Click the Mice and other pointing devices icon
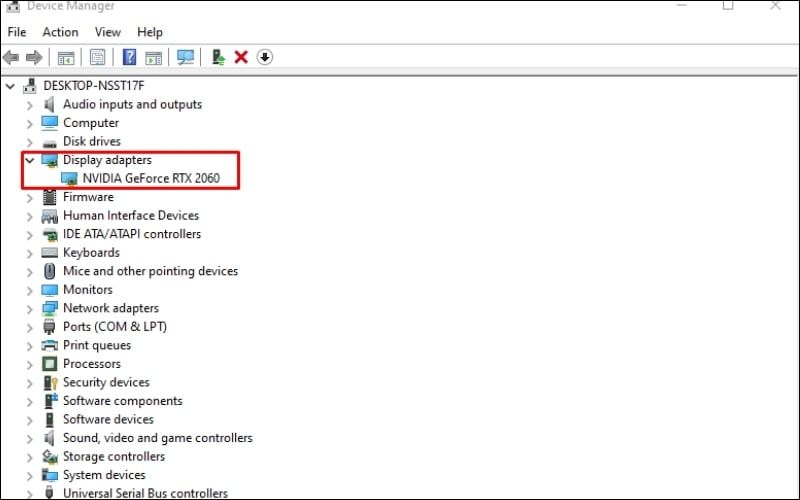Image resolution: width=800 pixels, height=500 pixels. [x=49, y=271]
